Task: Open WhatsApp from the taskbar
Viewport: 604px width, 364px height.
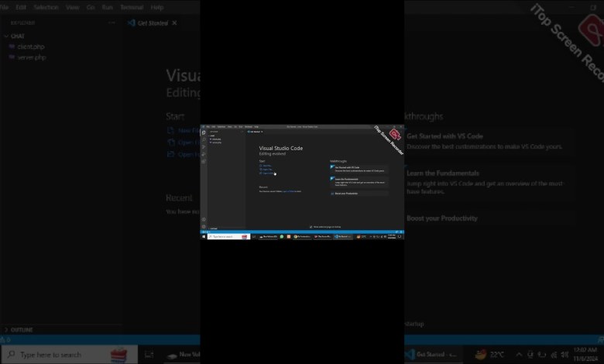Action: [282, 236]
